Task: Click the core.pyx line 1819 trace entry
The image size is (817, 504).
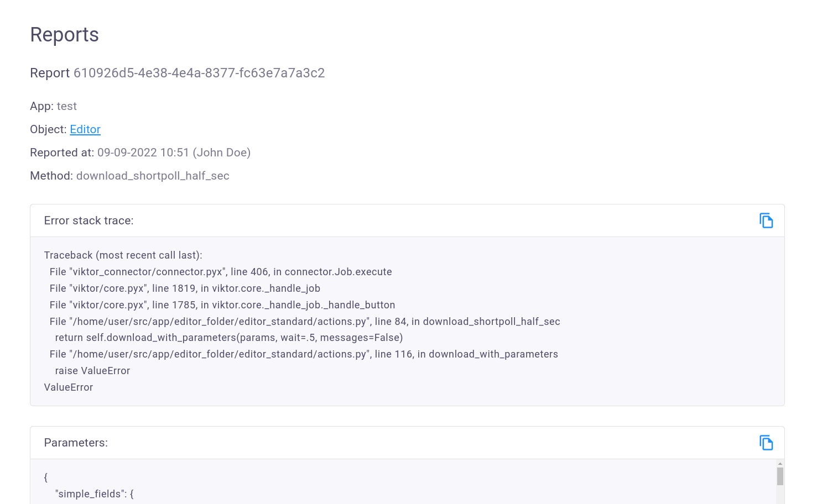Action: pyautogui.click(x=185, y=288)
